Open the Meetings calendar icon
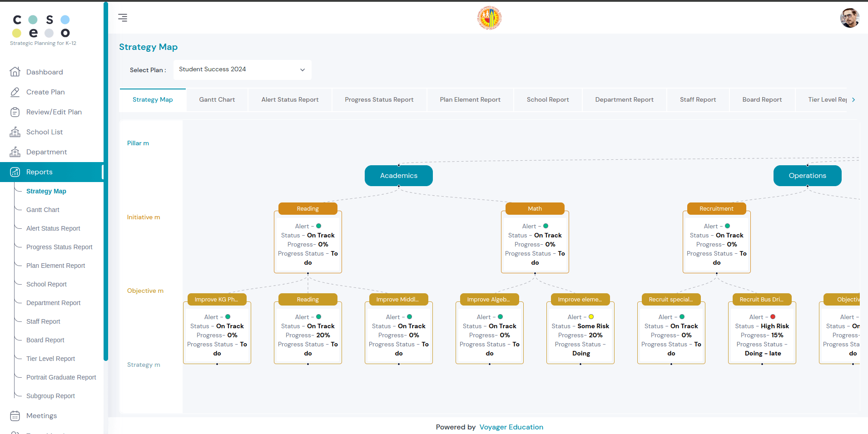 pyautogui.click(x=15, y=415)
